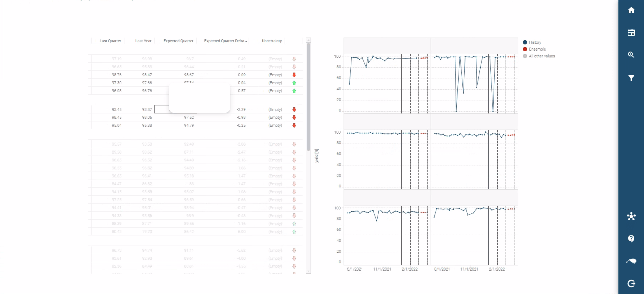Open the help question mark icon

(631, 239)
